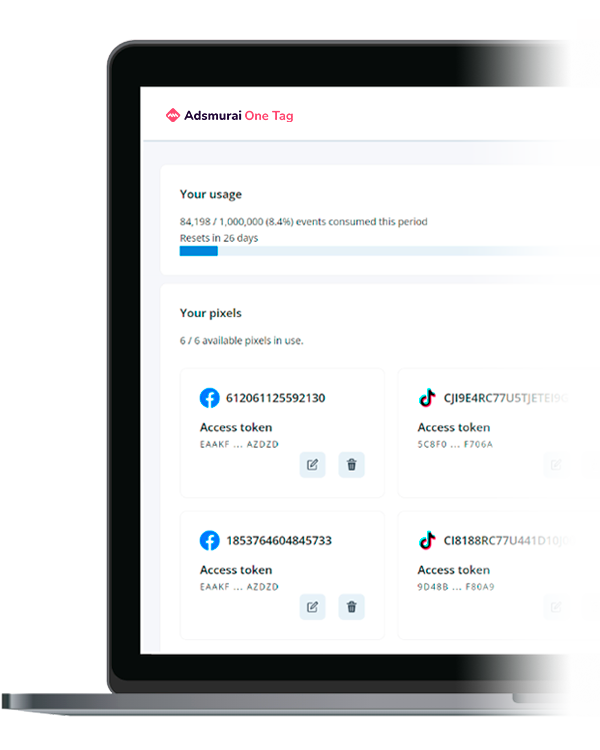Click the Adsmurai One Tag title
600x750 pixels.
pyautogui.click(x=239, y=116)
